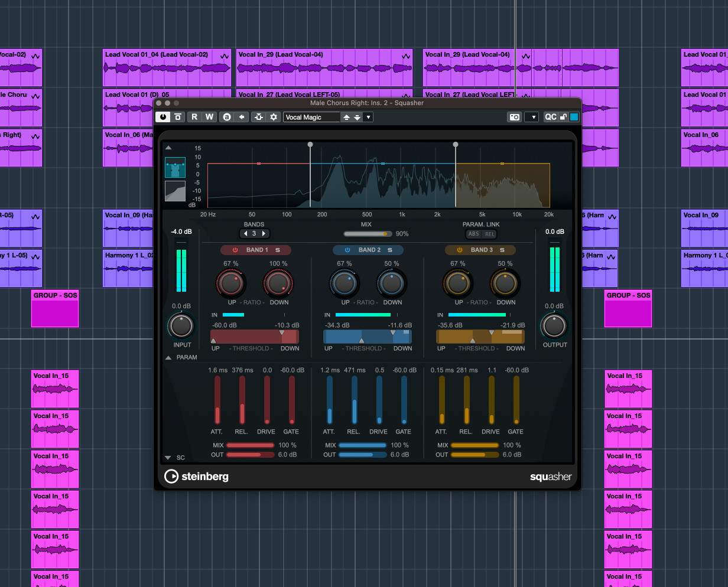Solo Band 2 with S button

pos(390,250)
